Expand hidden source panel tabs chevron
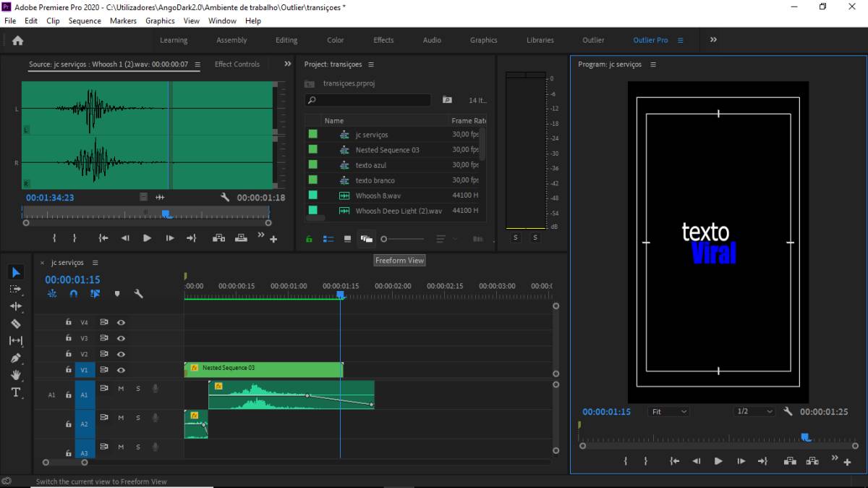This screenshot has width=868, height=488. tap(287, 64)
